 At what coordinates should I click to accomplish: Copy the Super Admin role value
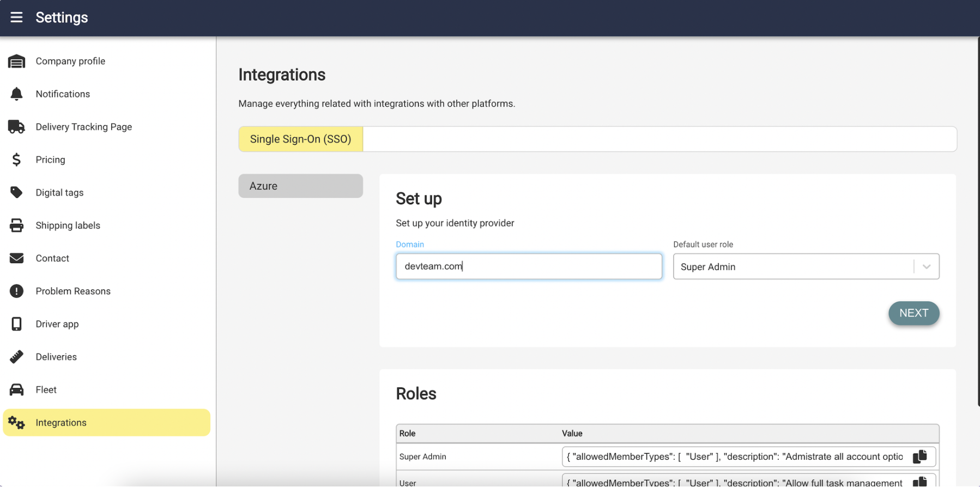coord(919,456)
